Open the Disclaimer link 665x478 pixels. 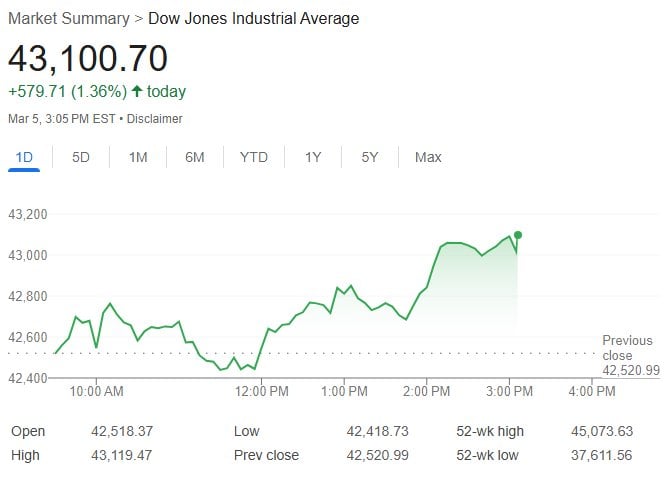[155, 119]
